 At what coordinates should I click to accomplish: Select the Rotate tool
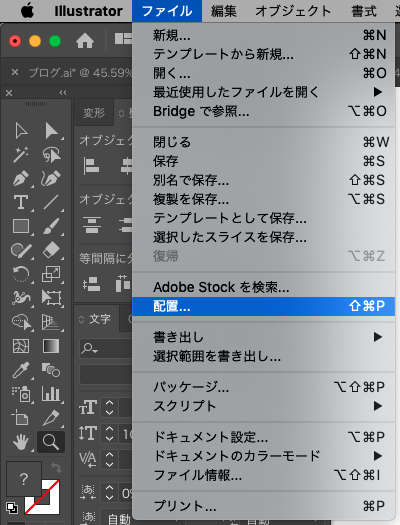point(21,274)
